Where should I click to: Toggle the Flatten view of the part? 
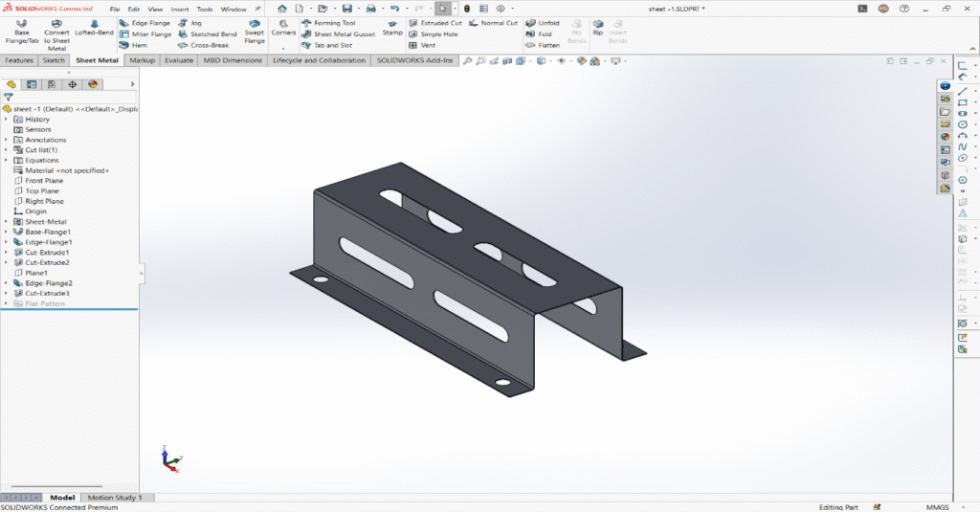click(x=542, y=45)
